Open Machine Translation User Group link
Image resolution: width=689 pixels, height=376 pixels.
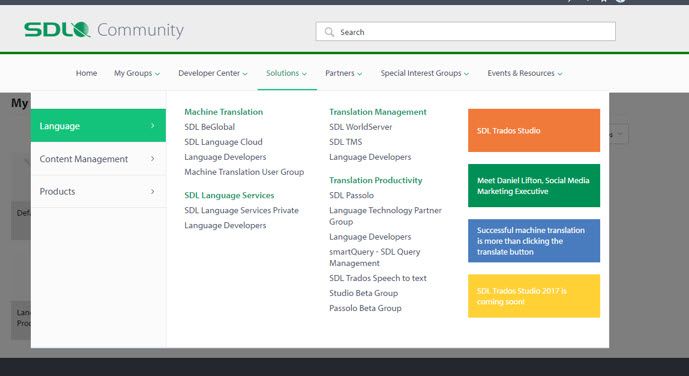click(244, 172)
